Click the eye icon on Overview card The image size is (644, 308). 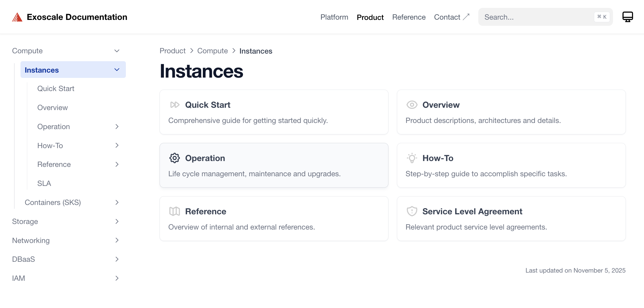(x=412, y=105)
